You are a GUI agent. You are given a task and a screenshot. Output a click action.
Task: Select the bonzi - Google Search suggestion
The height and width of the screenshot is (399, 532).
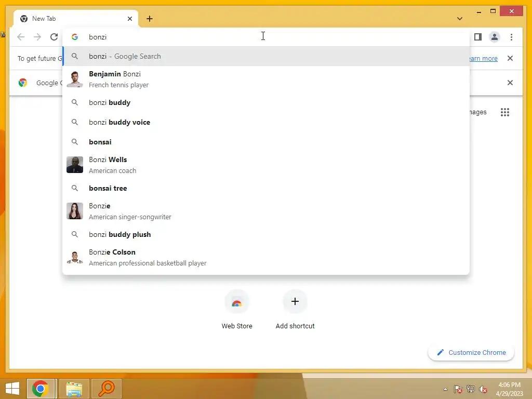pos(266,56)
